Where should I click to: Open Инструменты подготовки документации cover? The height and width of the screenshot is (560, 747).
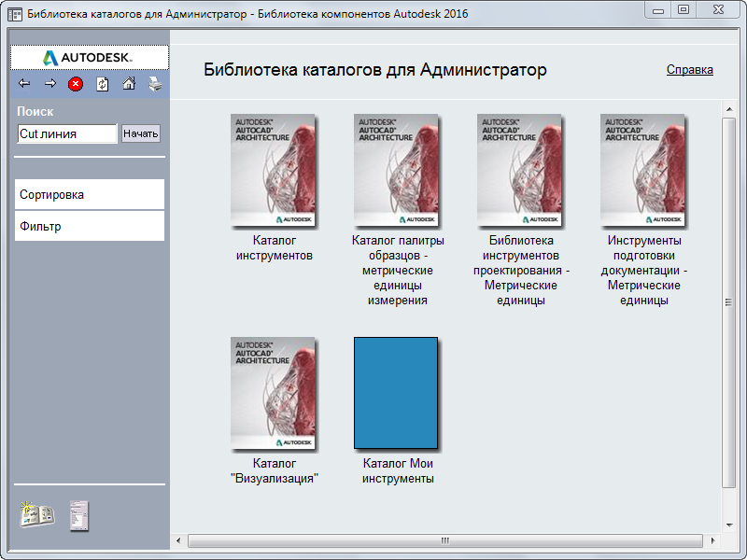(x=643, y=170)
